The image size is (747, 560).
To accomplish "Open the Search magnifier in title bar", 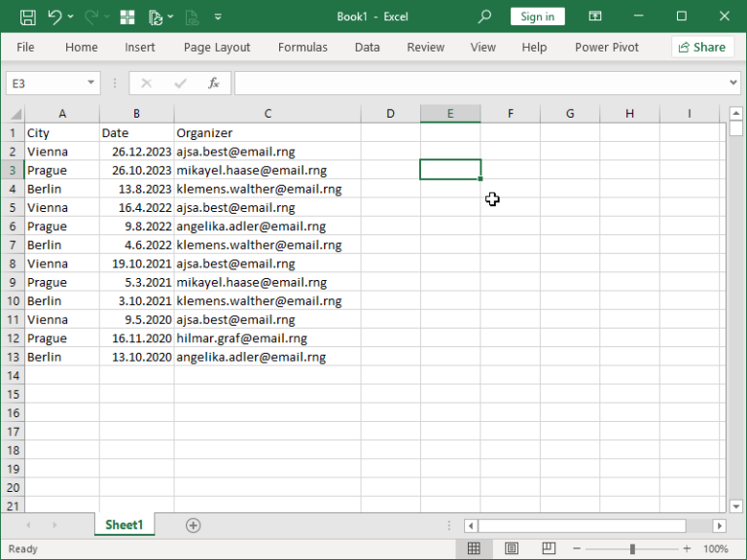I will (x=484, y=17).
